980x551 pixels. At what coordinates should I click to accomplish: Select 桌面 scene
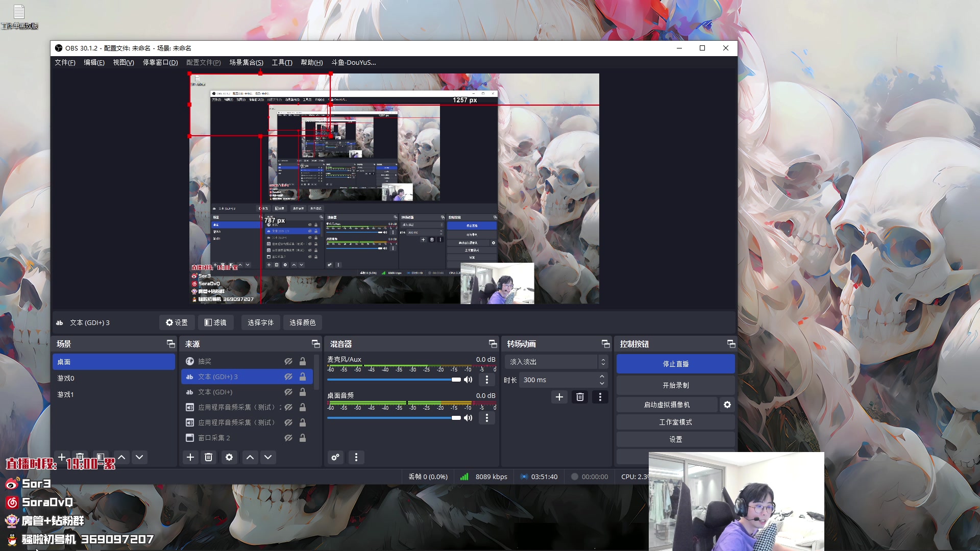pos(114,362)
